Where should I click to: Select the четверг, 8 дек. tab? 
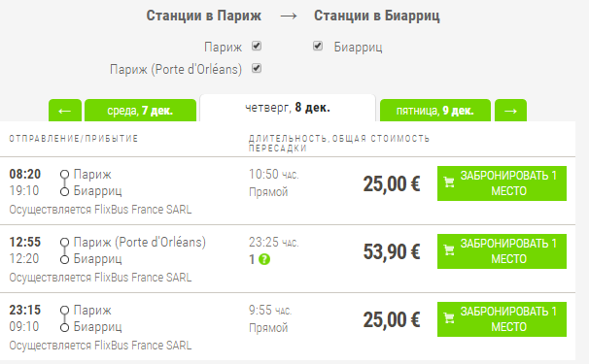point(288,108)
